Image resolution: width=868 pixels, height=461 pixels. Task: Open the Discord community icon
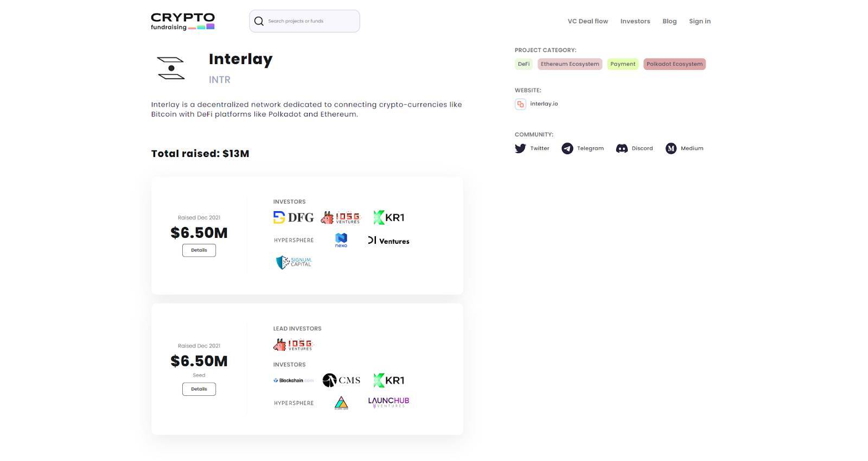[622, 148]
